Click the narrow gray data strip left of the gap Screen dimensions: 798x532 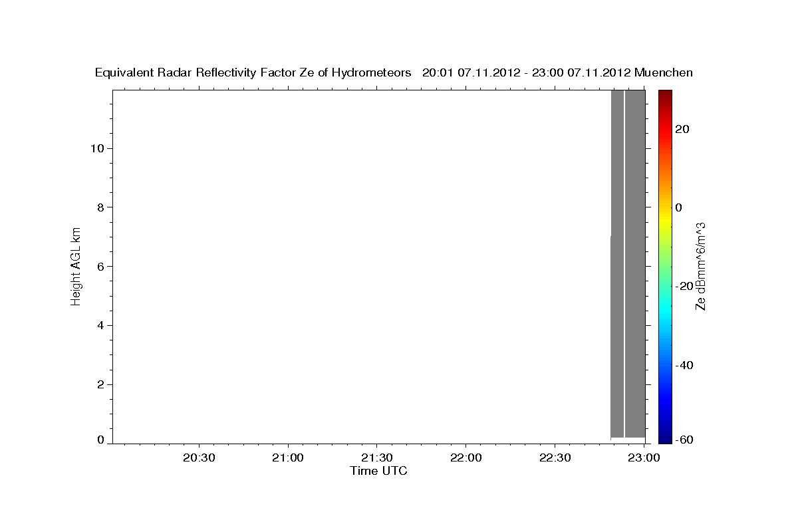click(x=617, y=263)
